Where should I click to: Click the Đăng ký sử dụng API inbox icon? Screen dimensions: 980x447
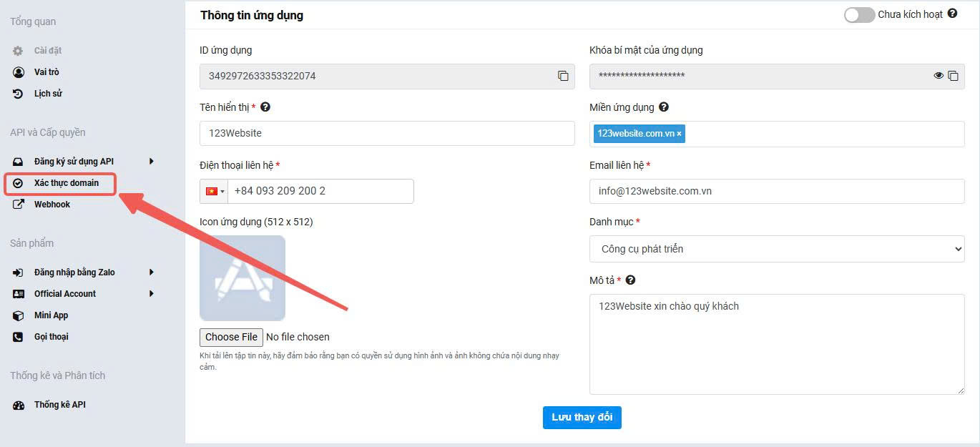coord(19,162)
